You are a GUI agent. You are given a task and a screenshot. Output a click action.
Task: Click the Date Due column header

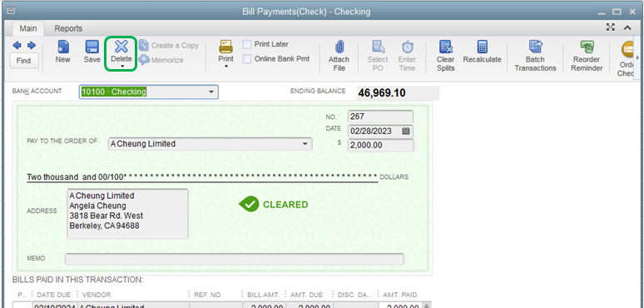click(x=54, y=295)
